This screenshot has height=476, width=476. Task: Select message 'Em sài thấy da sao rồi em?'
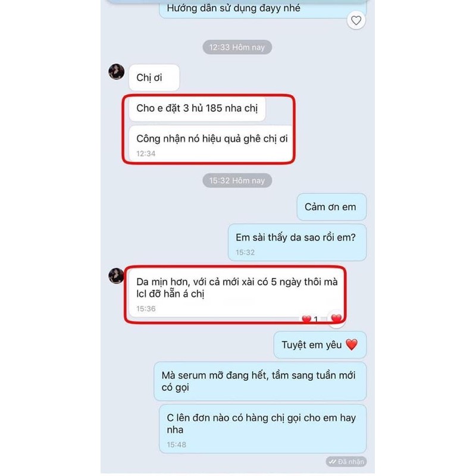tap(297, 243)
